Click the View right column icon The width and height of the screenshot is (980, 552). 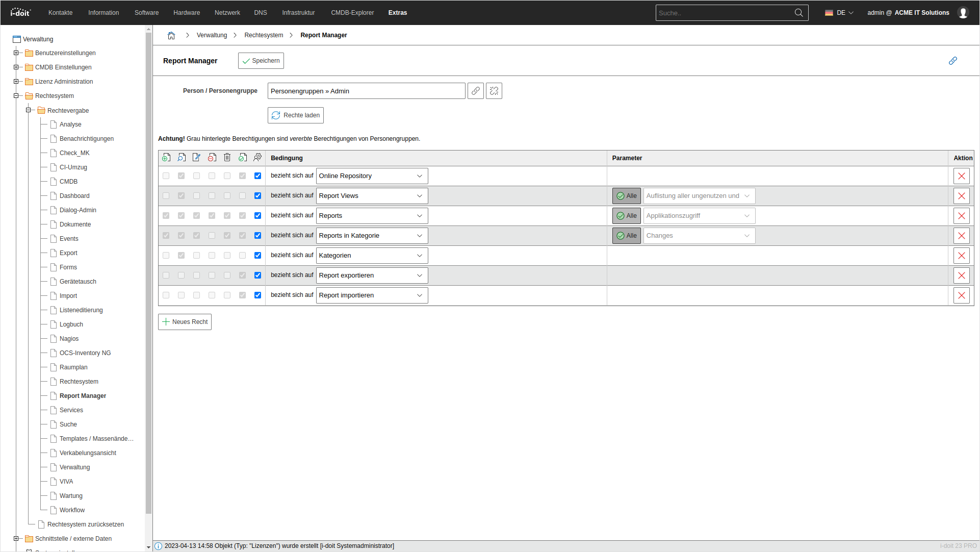182,158
